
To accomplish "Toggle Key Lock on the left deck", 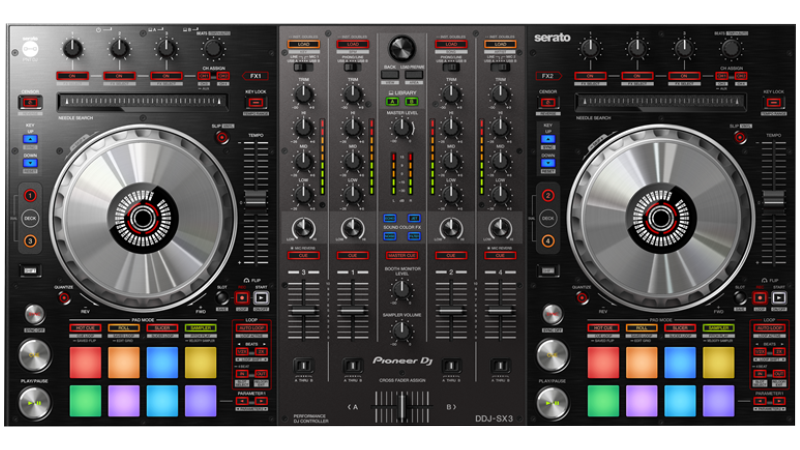I will 255,103.
